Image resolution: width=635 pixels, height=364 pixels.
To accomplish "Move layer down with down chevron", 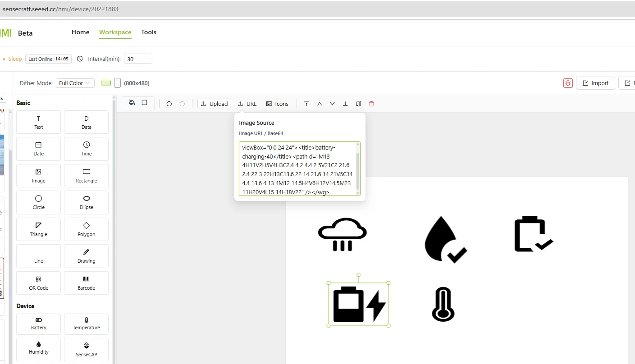I will click(x=332, y=104).
